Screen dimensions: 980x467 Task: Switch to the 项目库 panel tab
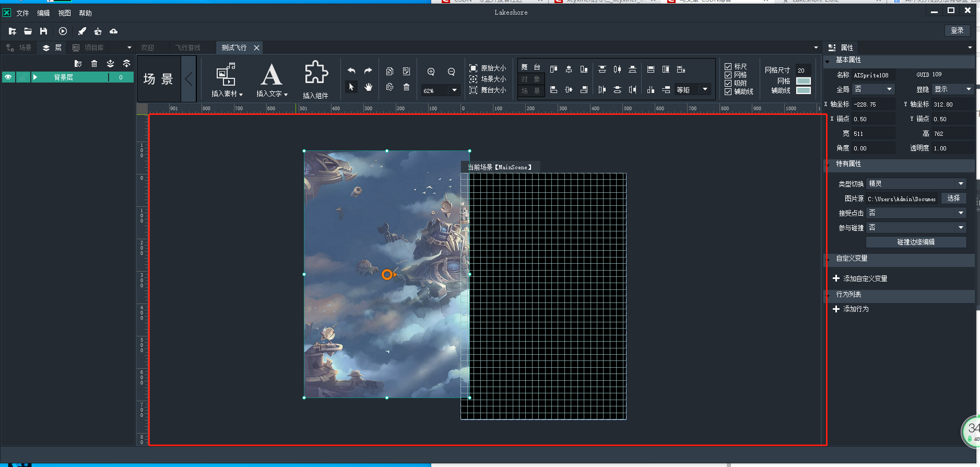coord(88,48)
